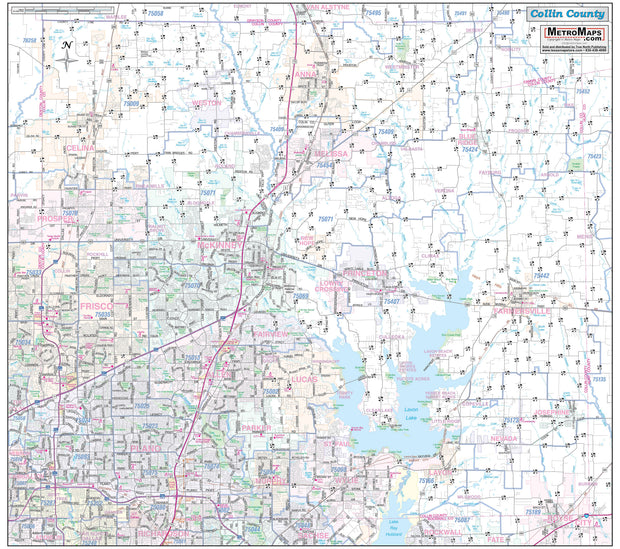Select ZIP code 75034 label
This screenshot has height=549, width=620.
[23, 342]
